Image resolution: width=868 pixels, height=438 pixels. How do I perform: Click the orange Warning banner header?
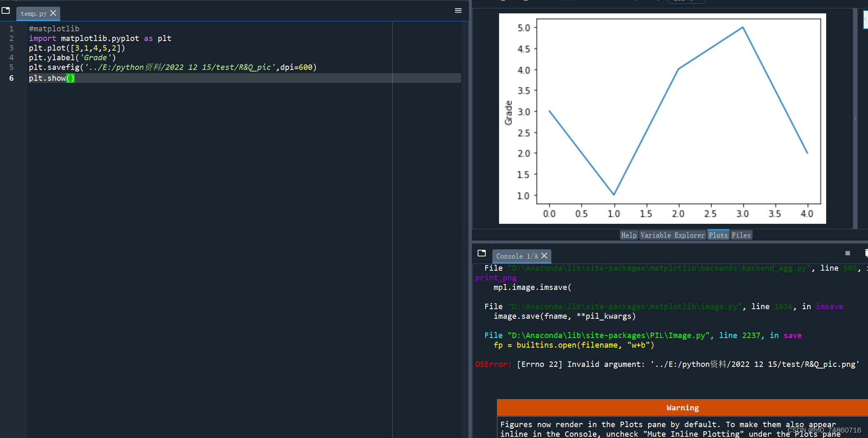tap(682, 407)
